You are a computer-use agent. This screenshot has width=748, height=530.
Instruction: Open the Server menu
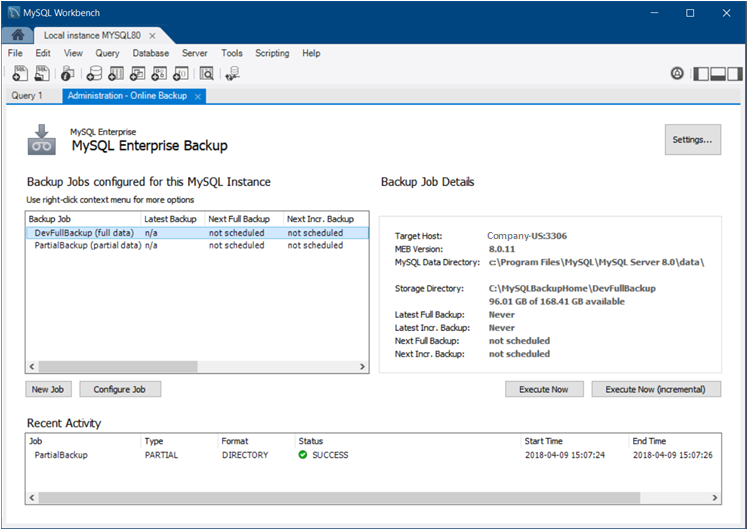194,53
